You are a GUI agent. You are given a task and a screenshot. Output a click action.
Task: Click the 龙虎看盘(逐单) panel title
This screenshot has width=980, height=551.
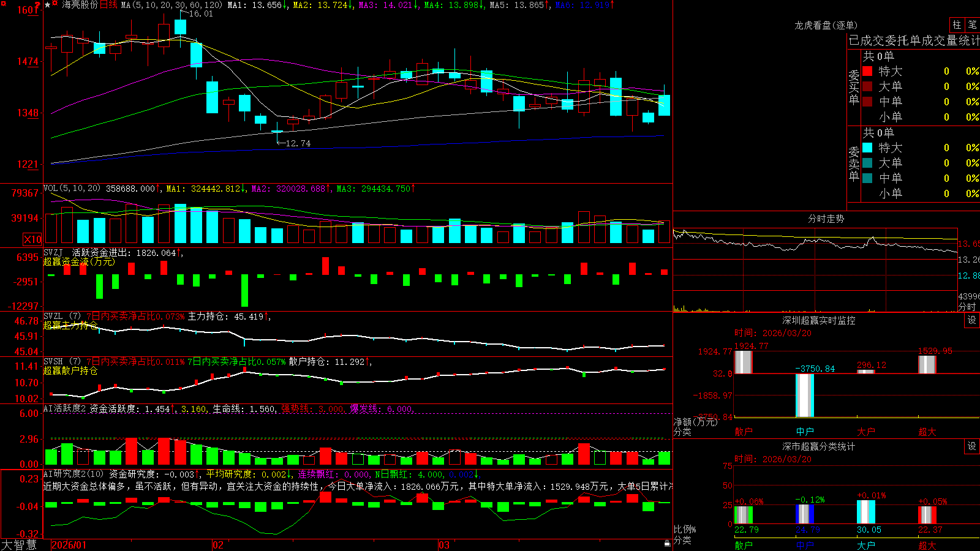click(x=826, y=25)
